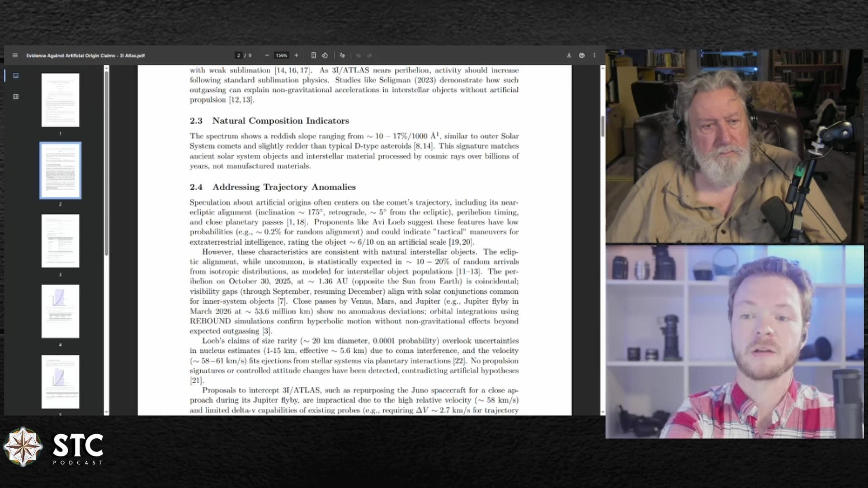The height and width of the screenshot is (488, 868).
Task: Click the annotate draw icon
Action: (342, 56)
